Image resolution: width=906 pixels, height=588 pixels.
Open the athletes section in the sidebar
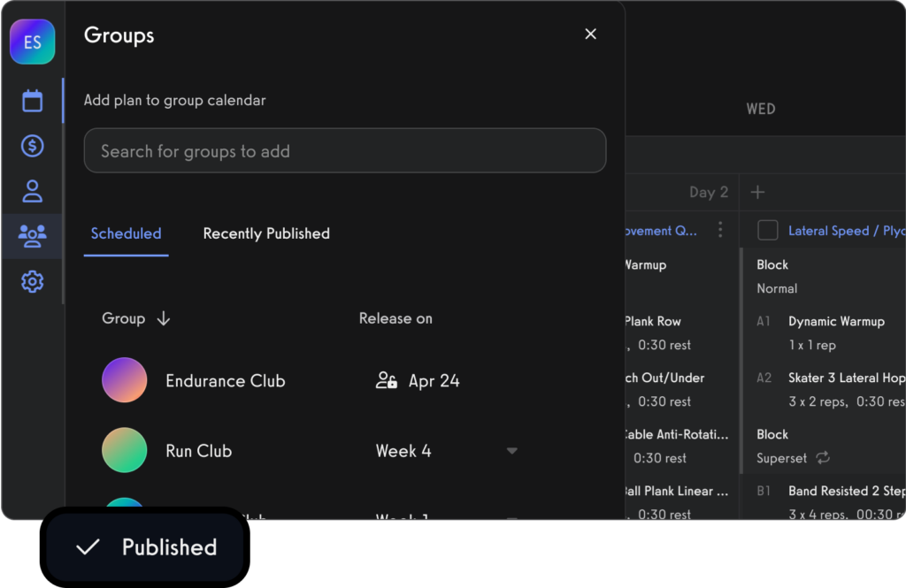click(x=32, y=191)
